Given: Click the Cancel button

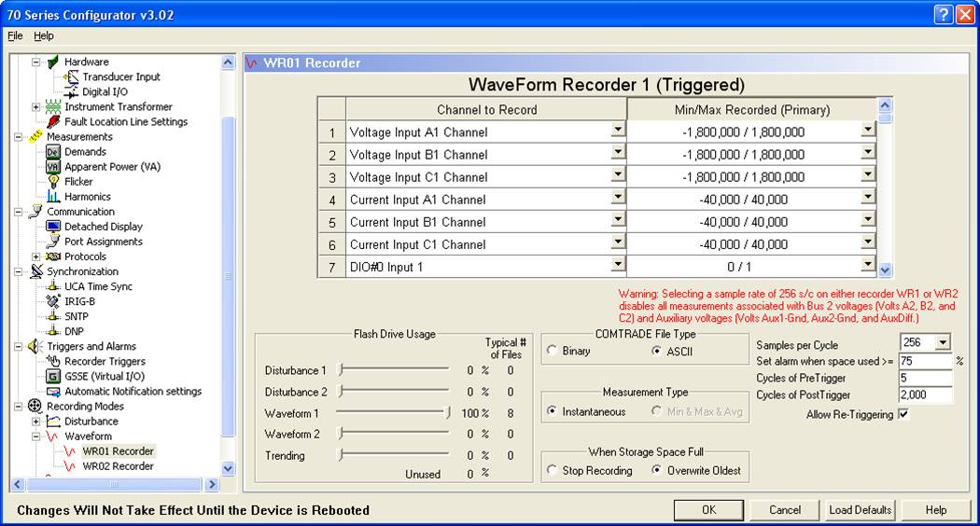Looking at the screenshot, I should coord(784,510).
